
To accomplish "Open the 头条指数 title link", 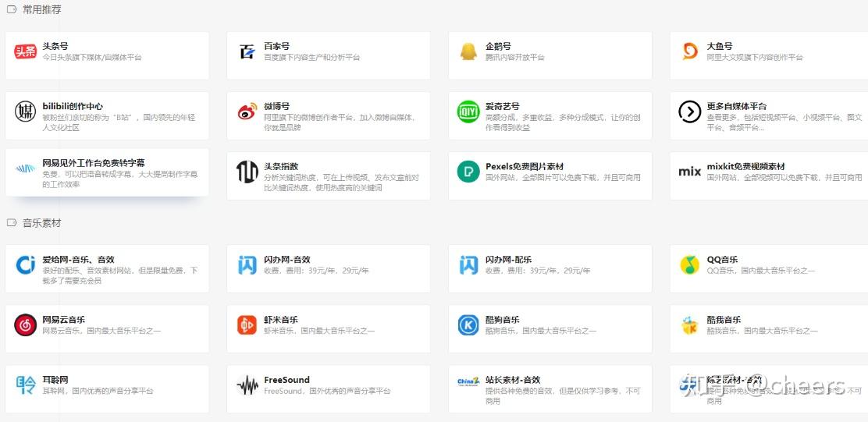I will point(281,166).
